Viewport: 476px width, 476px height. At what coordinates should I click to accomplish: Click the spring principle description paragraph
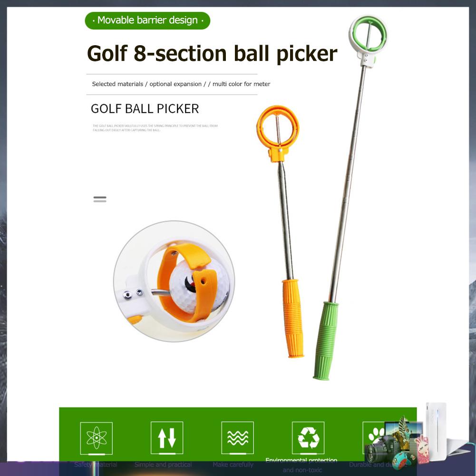(155, 128)
